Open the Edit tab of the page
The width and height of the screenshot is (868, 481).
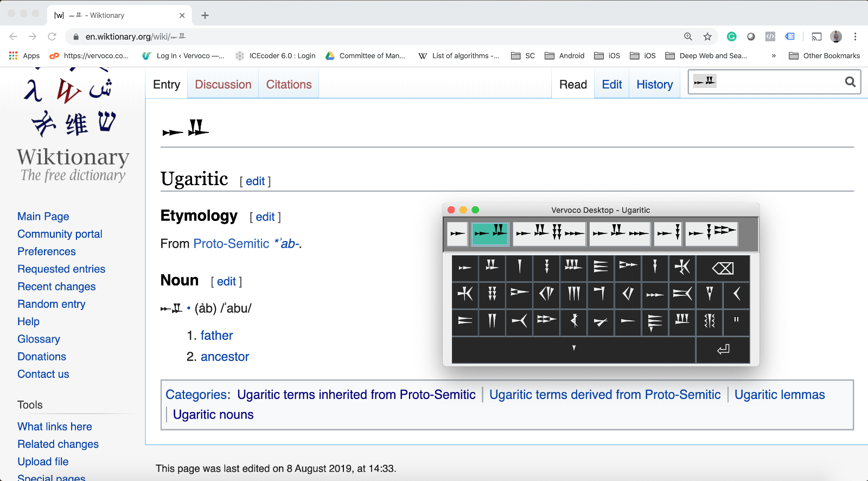coord(612,84)
